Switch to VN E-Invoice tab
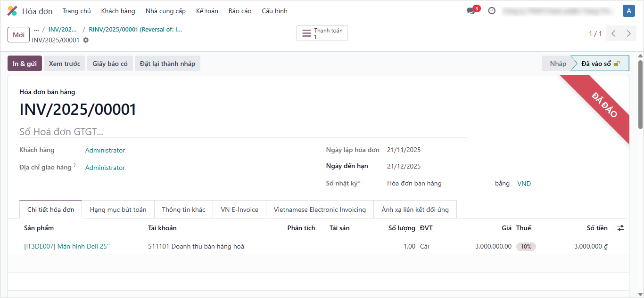This screenshot has height=298, width=644. click(x=239, y=209)
